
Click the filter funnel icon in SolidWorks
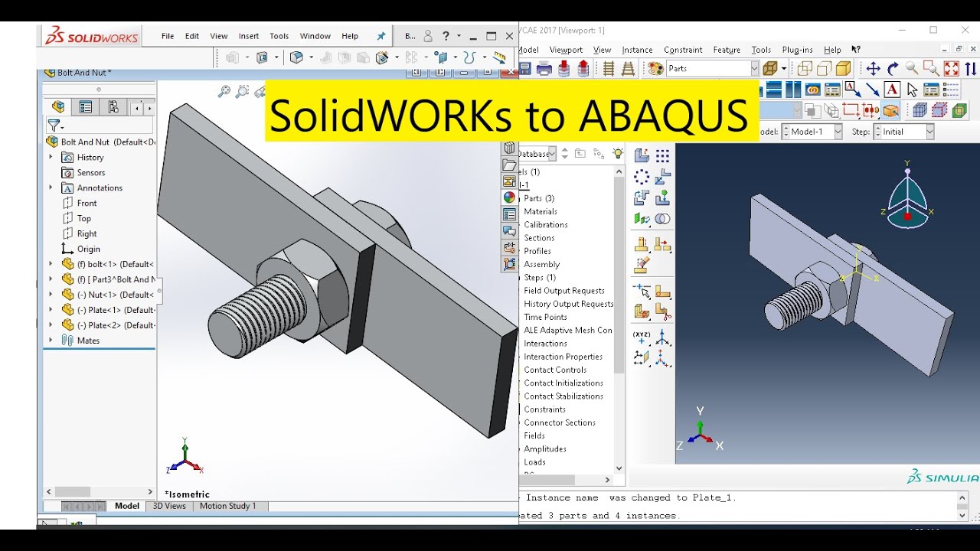(x=54, y=126)
